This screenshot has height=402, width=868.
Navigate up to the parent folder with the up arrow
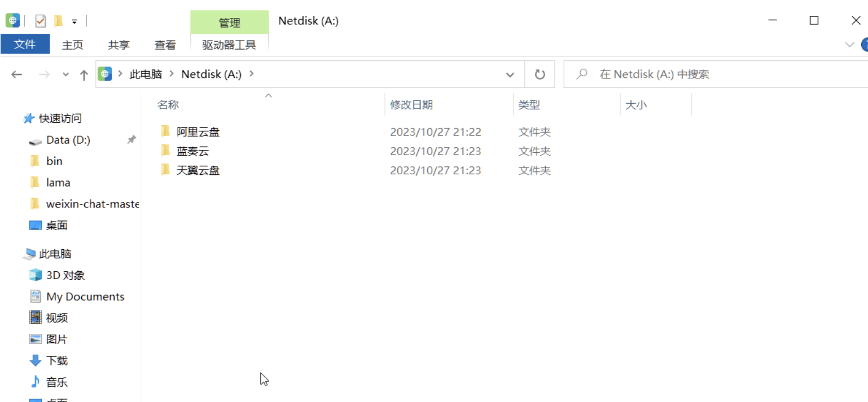click(x=84, y=74)
